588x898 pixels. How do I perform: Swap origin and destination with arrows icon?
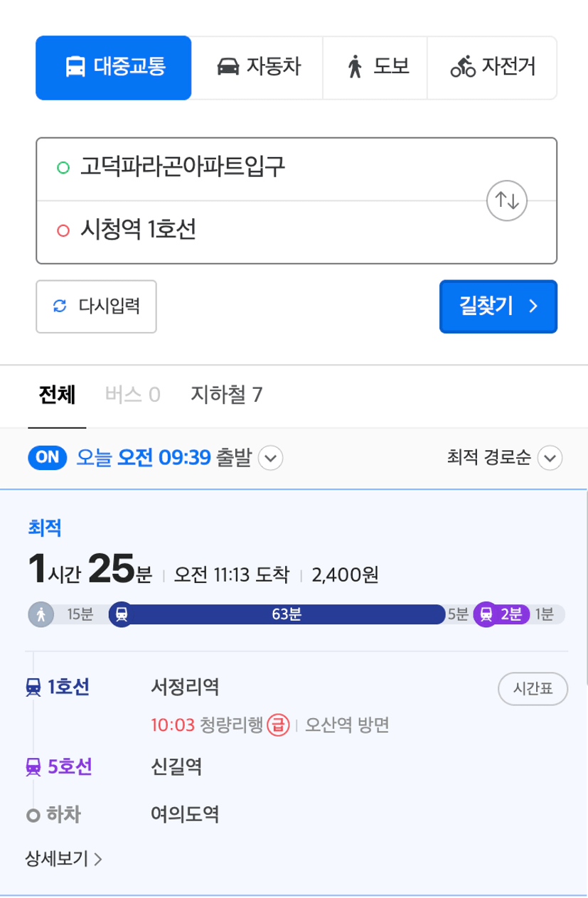(x=506, y=200)
